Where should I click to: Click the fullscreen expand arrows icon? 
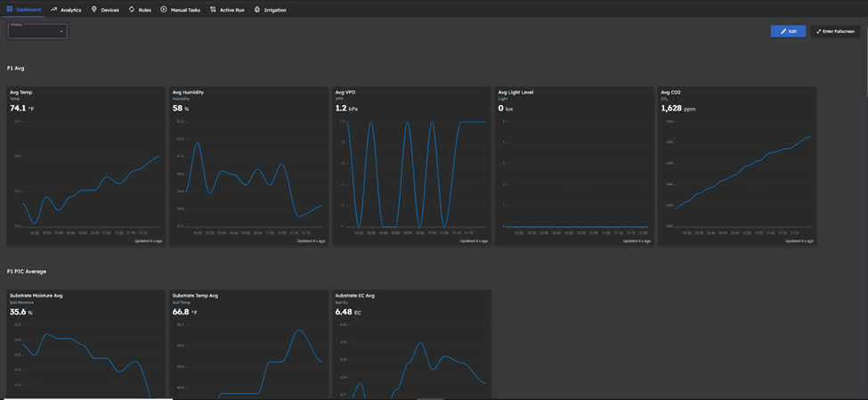(x=818, y=31)
